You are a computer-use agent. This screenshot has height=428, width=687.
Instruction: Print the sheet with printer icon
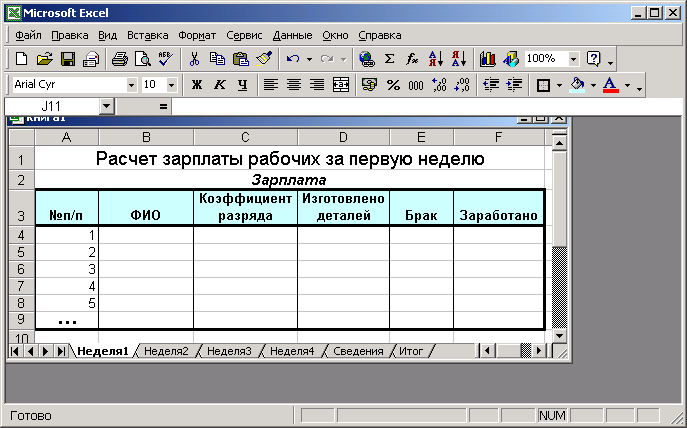120,59
